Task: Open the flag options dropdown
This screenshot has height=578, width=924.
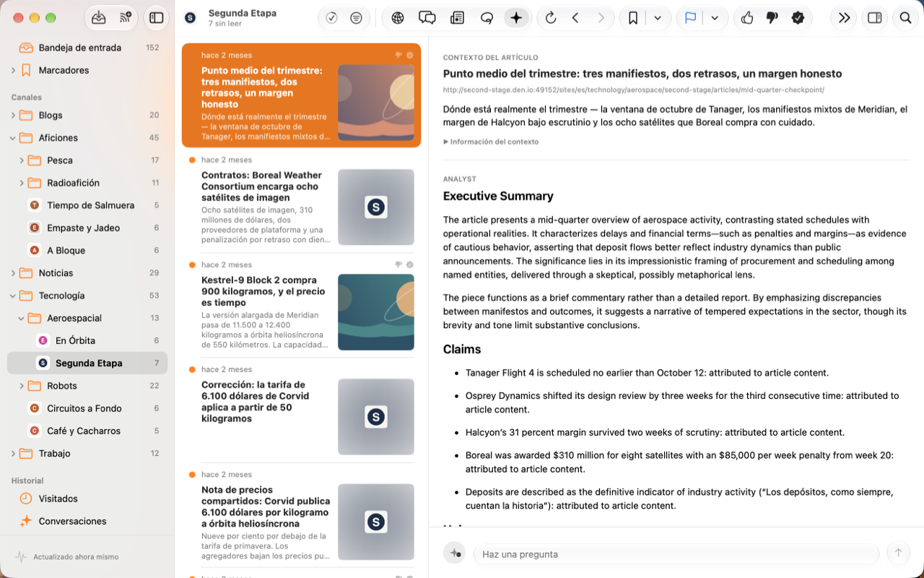Action: coord(715,18)
